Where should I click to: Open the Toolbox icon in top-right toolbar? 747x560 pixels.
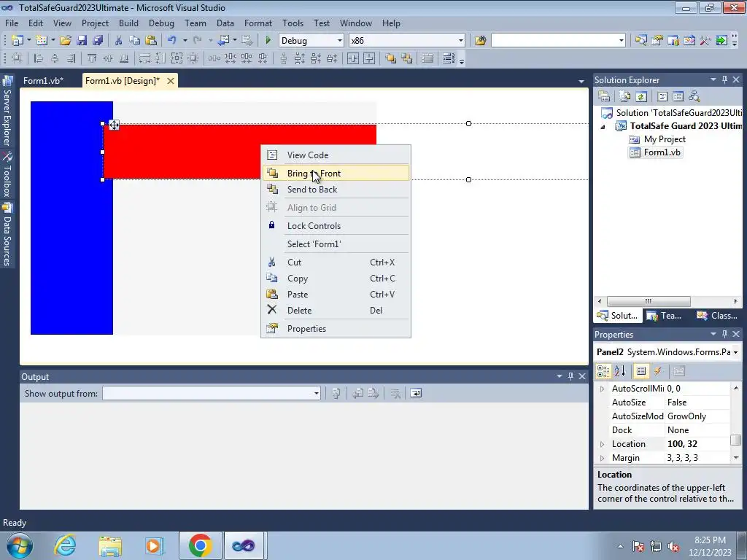click(x=705, y=41)
